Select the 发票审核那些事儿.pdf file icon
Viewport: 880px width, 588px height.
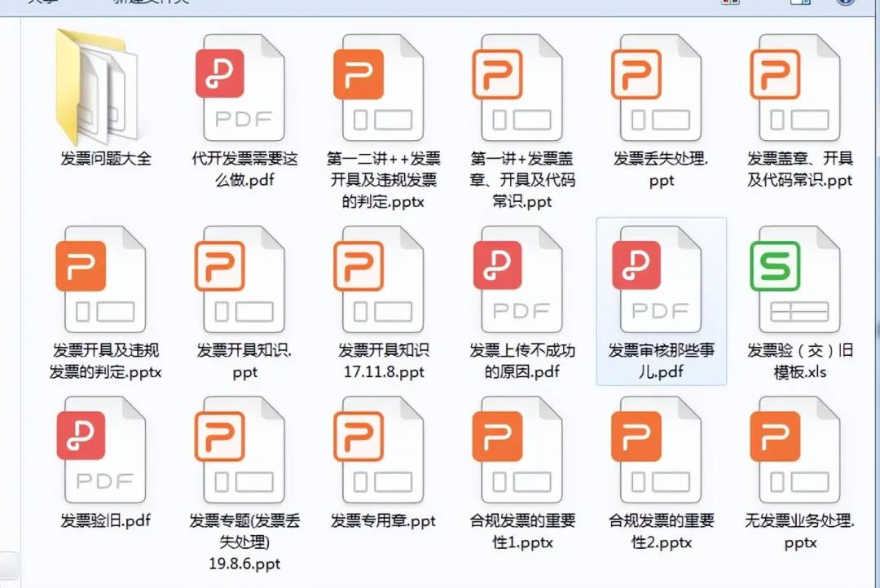pos(657,279)
